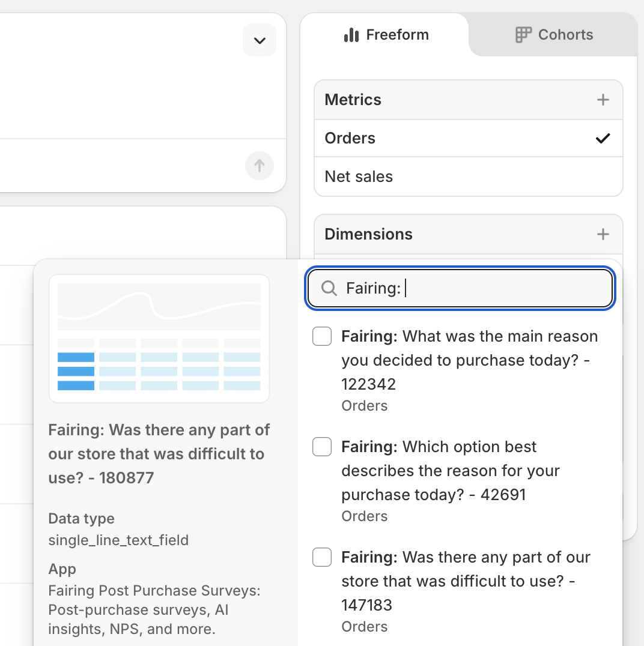The height and width of the screenshot is (646, 644).
Task: Add a dimension with the Dimensions plus icon
Action: pyautogui.click(x=603, y=234)
